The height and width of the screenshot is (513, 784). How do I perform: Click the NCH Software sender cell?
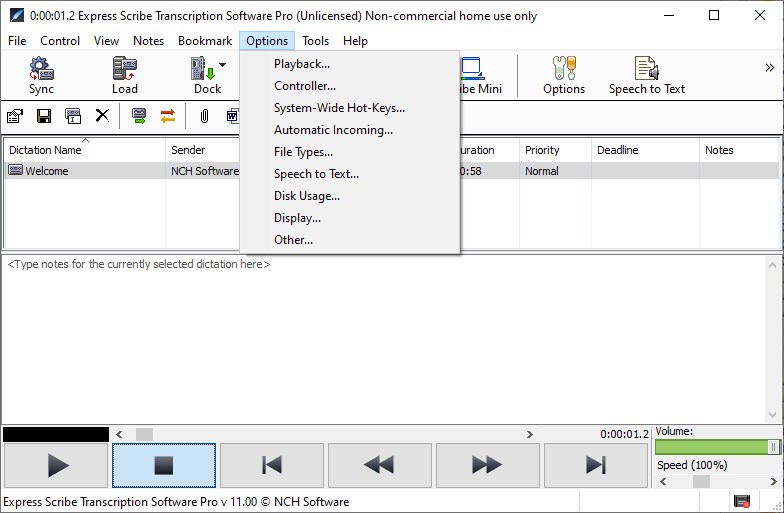(205, 171)
